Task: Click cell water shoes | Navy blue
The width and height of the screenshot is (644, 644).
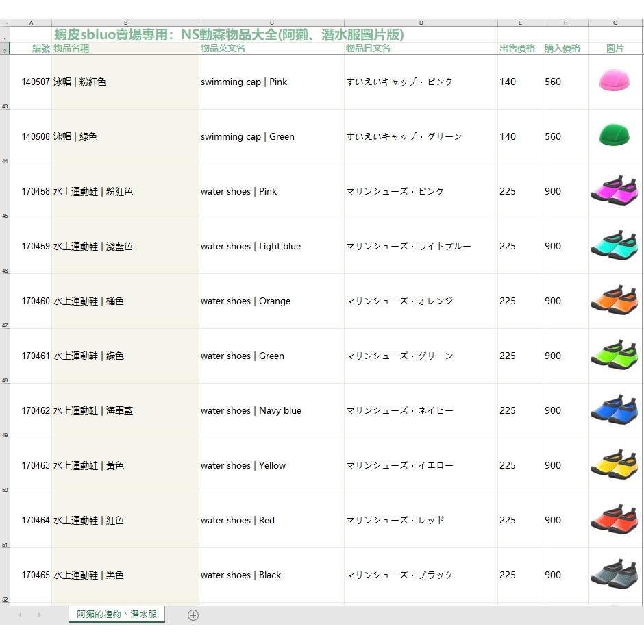Action: (271, 410)
